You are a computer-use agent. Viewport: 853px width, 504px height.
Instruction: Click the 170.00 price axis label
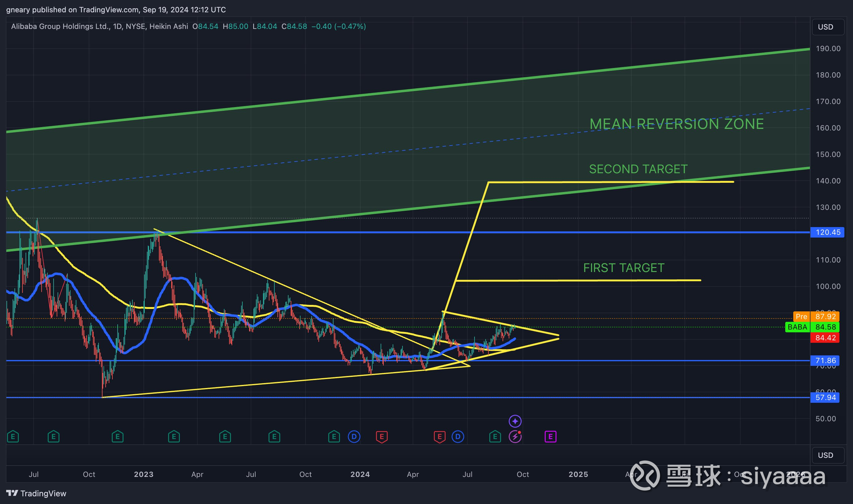coord(828,102)
